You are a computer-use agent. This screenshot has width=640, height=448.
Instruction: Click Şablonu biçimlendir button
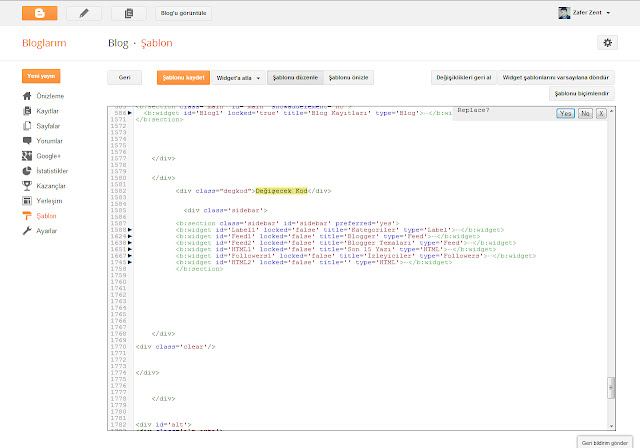582,93
